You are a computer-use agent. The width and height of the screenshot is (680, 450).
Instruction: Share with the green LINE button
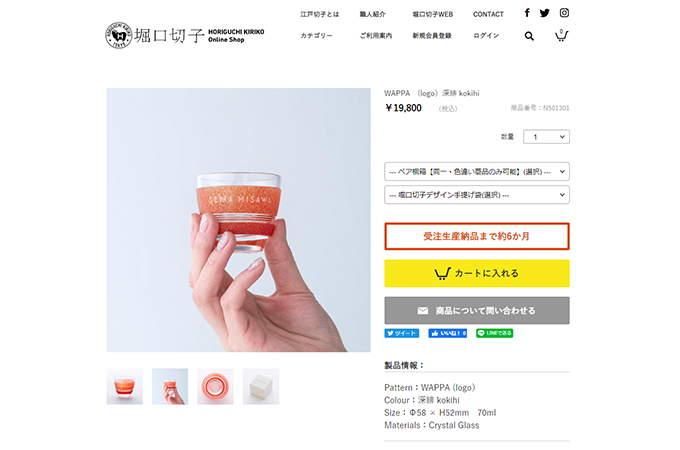point(494,333)
